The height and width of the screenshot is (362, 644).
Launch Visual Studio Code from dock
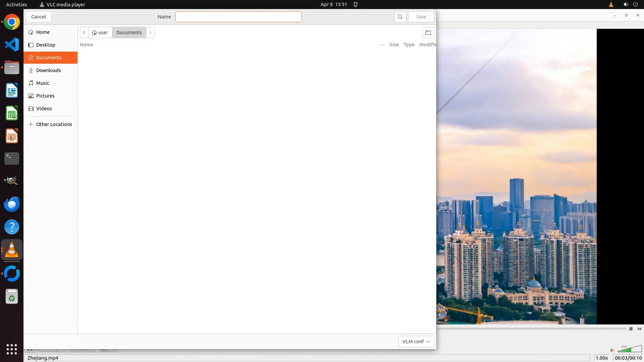(12, 45)
